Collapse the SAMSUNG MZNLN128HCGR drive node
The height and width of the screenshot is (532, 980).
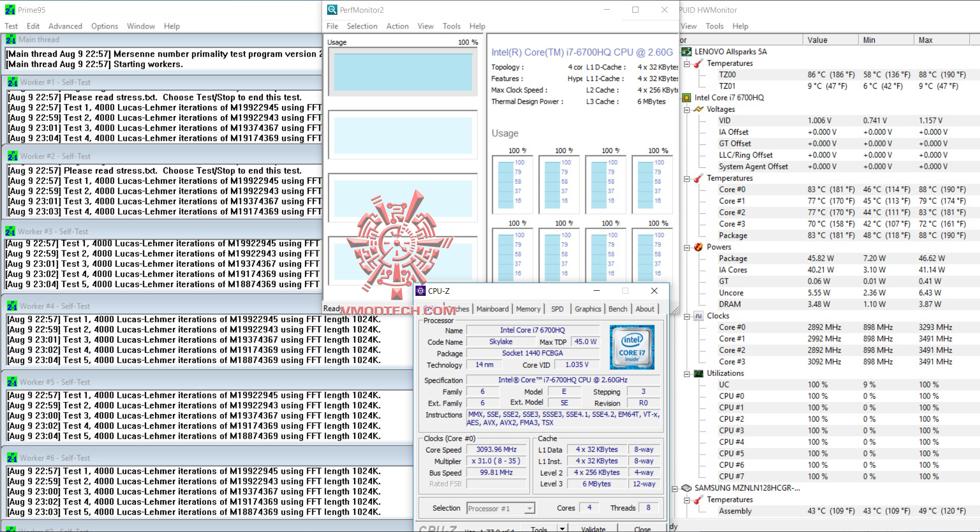click(x=675, y=489)
